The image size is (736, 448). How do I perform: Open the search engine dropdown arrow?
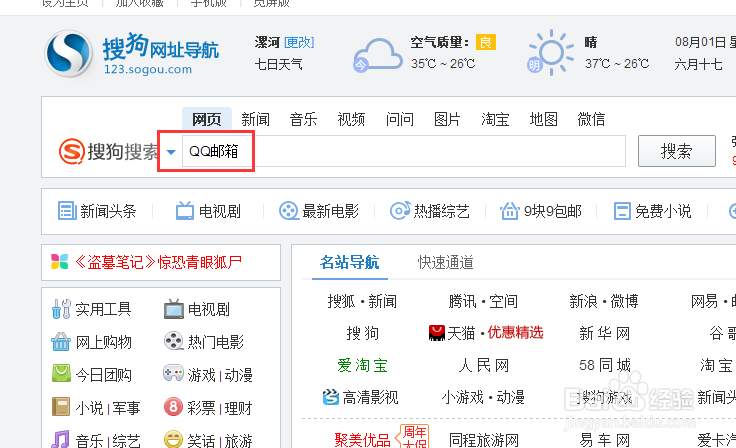click(171, 152)
